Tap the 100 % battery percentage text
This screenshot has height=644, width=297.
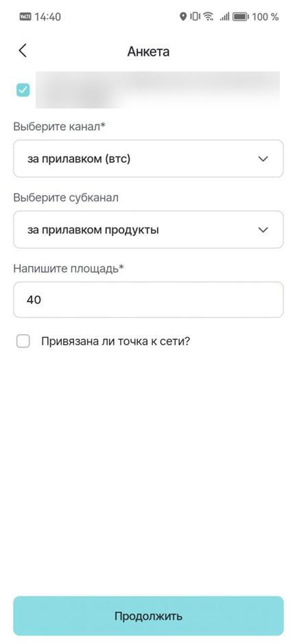[x=265, y=17]
